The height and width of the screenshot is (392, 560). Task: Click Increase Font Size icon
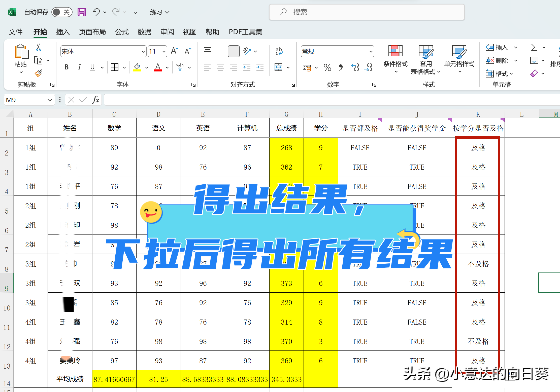[175, 51]
